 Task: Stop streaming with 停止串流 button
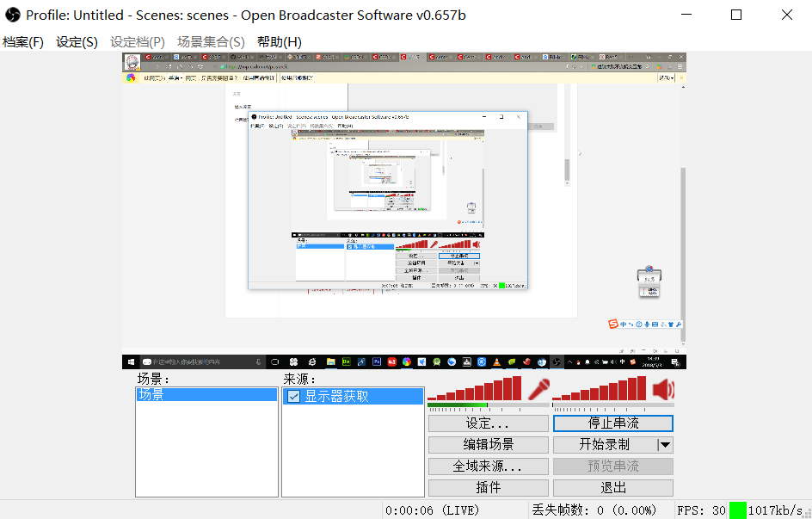click(613, 423)
